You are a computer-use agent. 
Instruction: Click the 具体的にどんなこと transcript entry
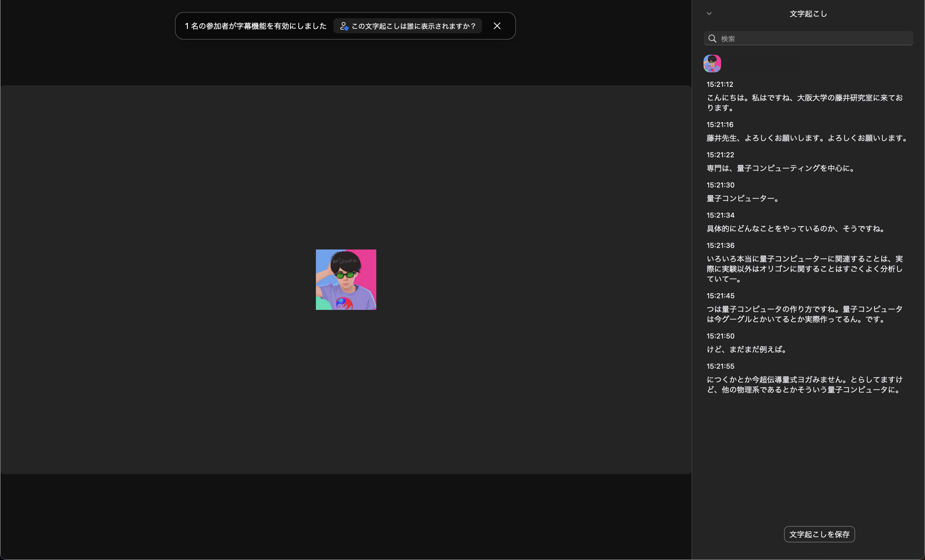(x=796, y=229)
